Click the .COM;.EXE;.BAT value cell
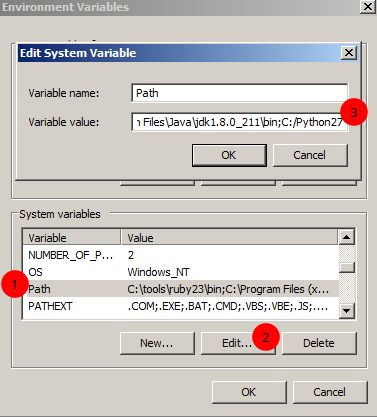 click(x=228, y=306)
